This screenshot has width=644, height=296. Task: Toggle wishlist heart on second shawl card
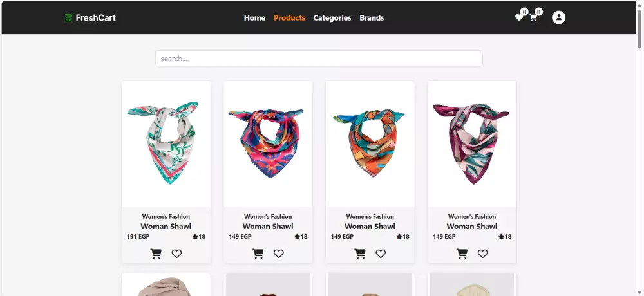click(x=279, y=254)
